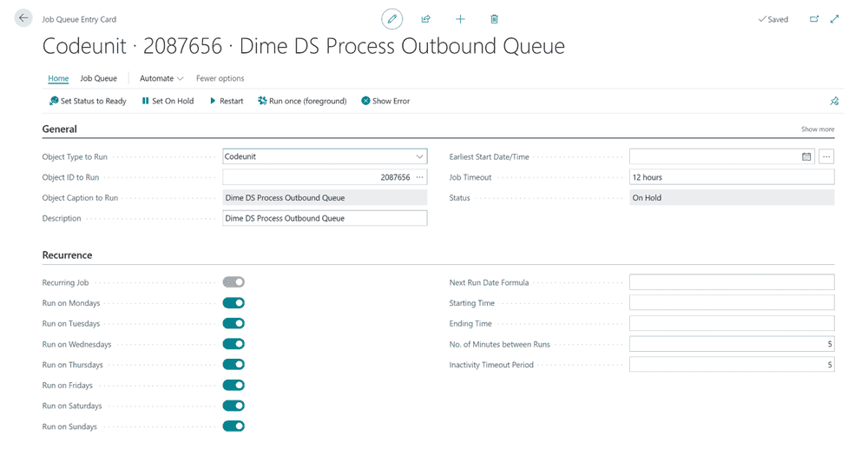Viewport: 868px width, 463px height.
Task: Expand page with diagonal arrows icon
Action: tap(834, 19)
